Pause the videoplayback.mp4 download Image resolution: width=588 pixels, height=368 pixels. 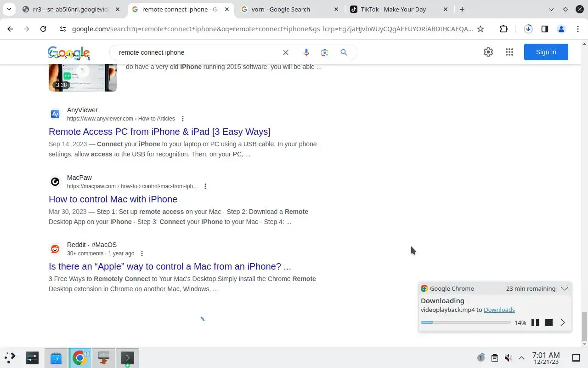(535, 322)
